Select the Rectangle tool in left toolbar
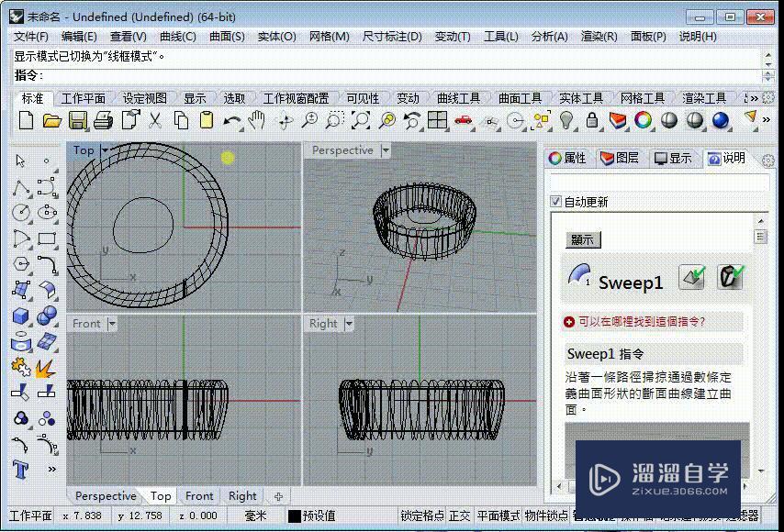This screenshot has height=532, width=784. coord(47,238)
